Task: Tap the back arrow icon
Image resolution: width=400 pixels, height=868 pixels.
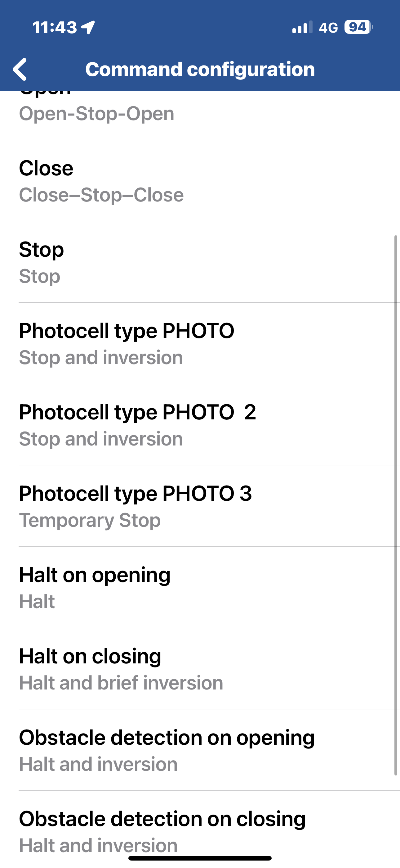Action: [x=20, y=70]
